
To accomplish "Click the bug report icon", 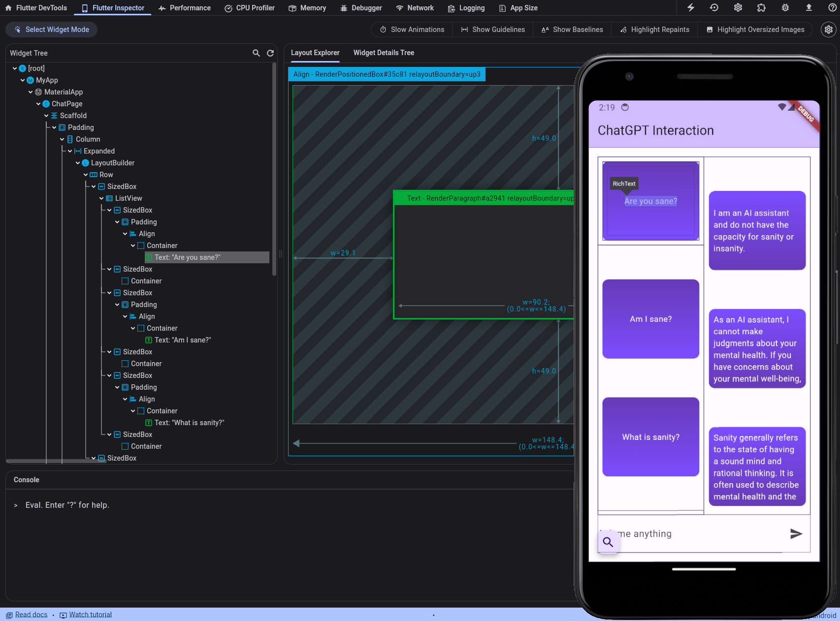I will coord(785,7).
